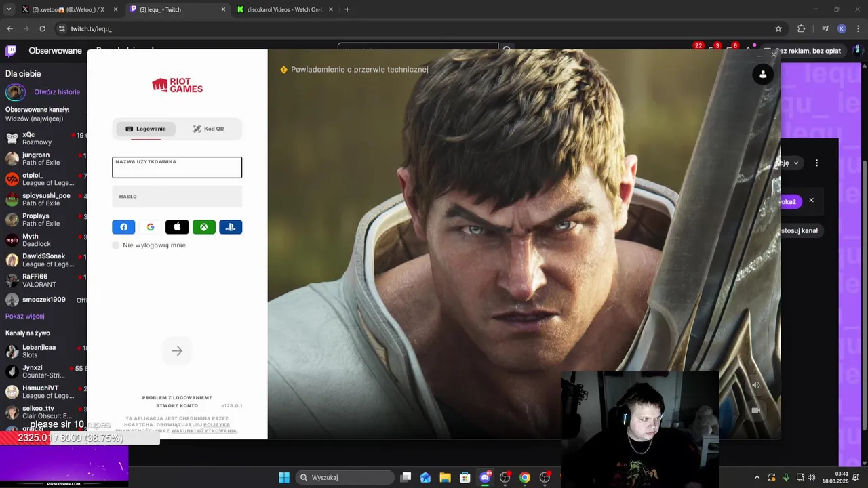Open Myth channel in sidebar

pos(44,240)
